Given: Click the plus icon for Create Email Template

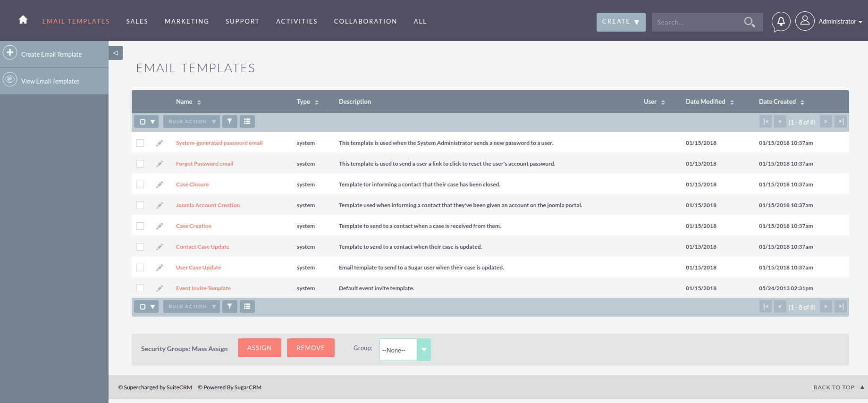Looking at the screenshot, I should coord(10,52).
